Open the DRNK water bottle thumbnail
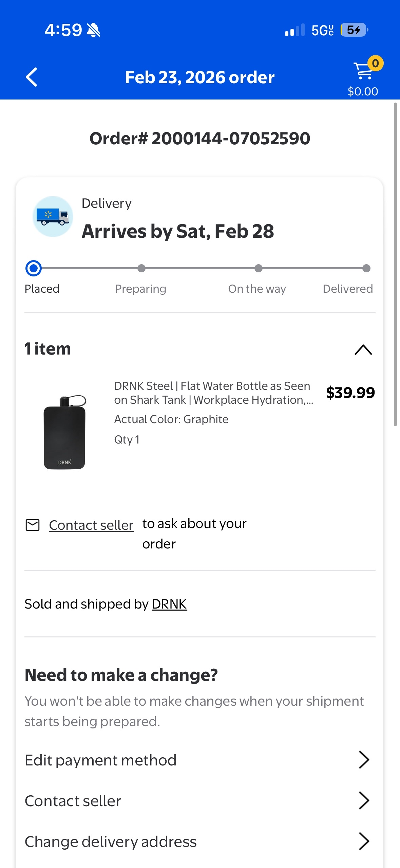400x868 pixels. (64, 432)
